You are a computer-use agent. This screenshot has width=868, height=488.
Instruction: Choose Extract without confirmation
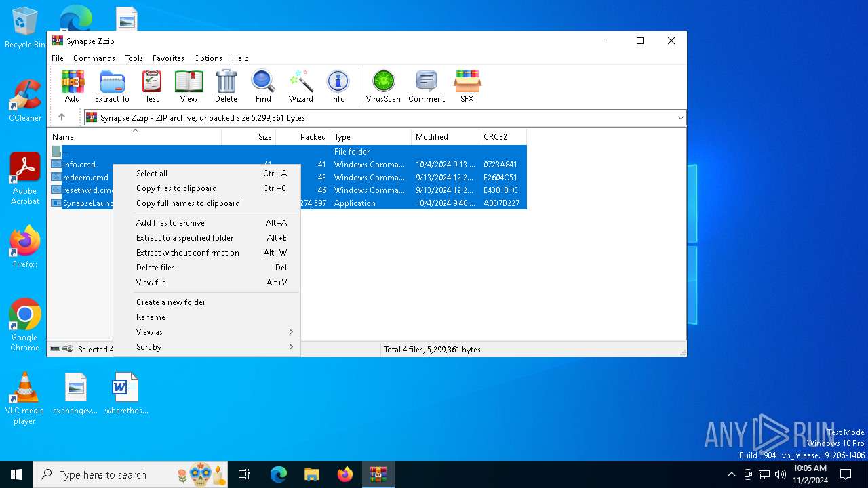point(206,253)
